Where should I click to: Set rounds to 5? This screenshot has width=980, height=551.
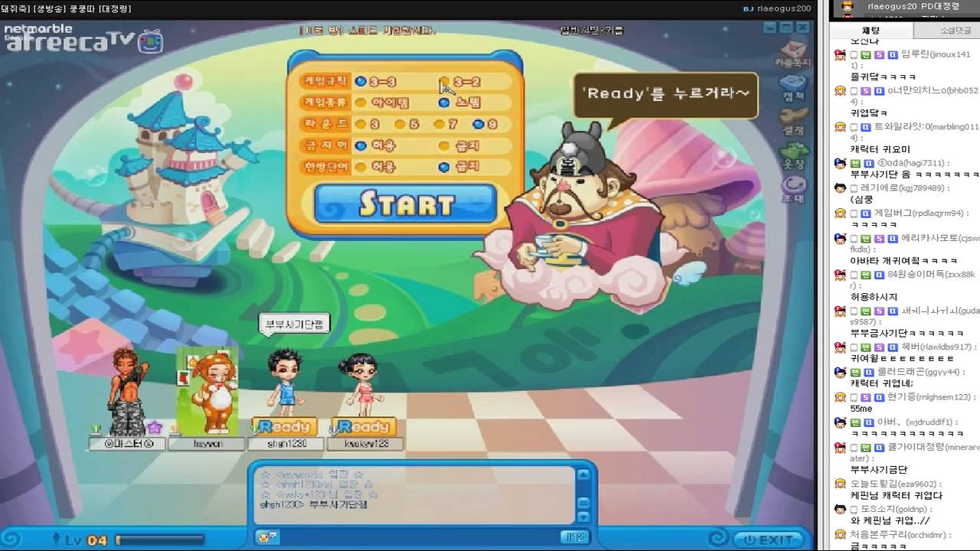click(400, 124)
